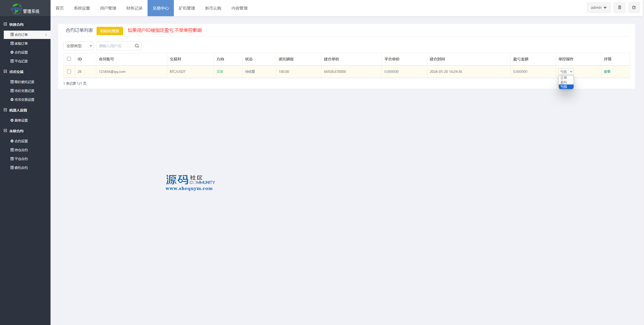Open 限价委托记录 in sidebar
The image size is (644, 325).
click(x=22, y=82)
